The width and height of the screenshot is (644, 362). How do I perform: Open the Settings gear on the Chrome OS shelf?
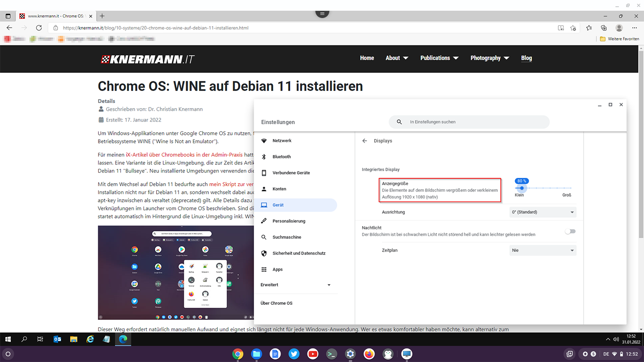350,354
